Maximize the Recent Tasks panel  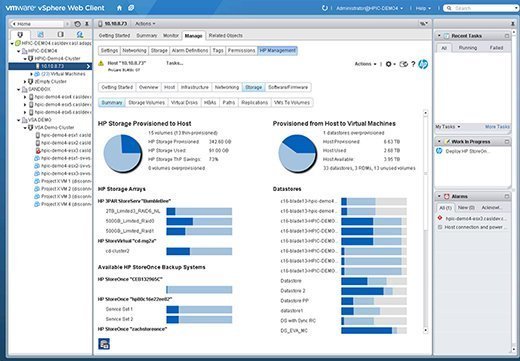click(507, 36)
